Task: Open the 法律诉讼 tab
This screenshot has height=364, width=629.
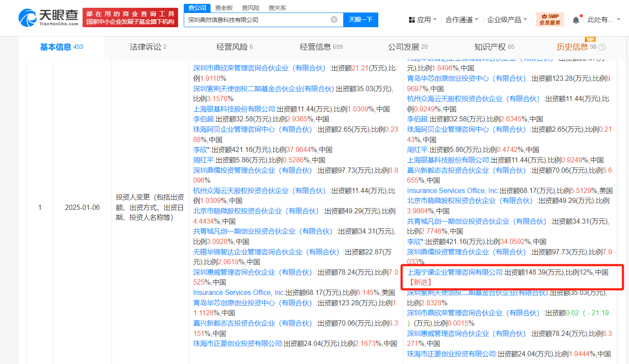Action: click(x=148, y=47)
